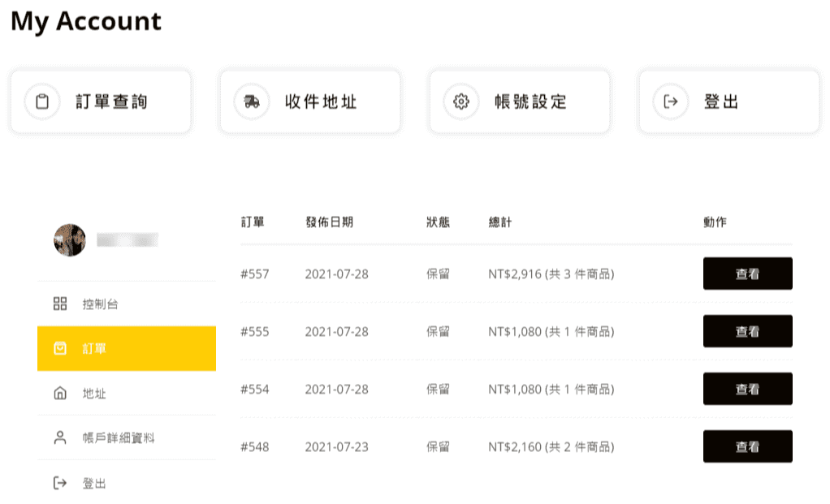Click the 發佈日期 column header

click(329, 222)
